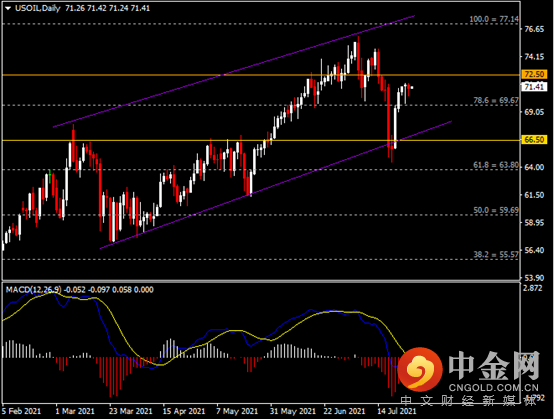The image size is (554, 419).
Task: Open the CNGOLD.COM.CN watermark link
Action: [494, 388]
